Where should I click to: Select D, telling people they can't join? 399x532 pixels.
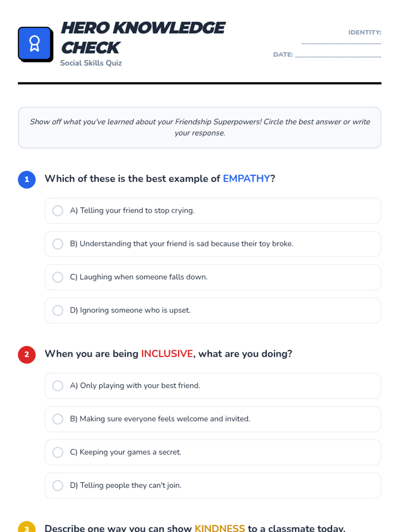(x=213, y=485)
